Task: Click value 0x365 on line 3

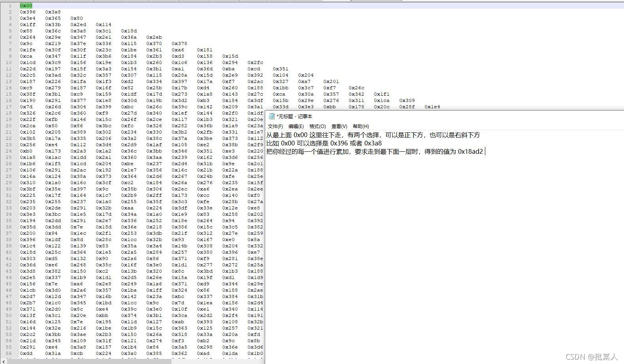Action: [53, 18]
